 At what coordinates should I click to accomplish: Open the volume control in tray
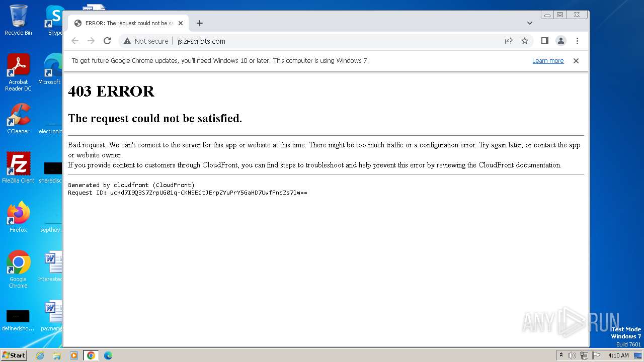pyautogui.click(x=572, y=355)
